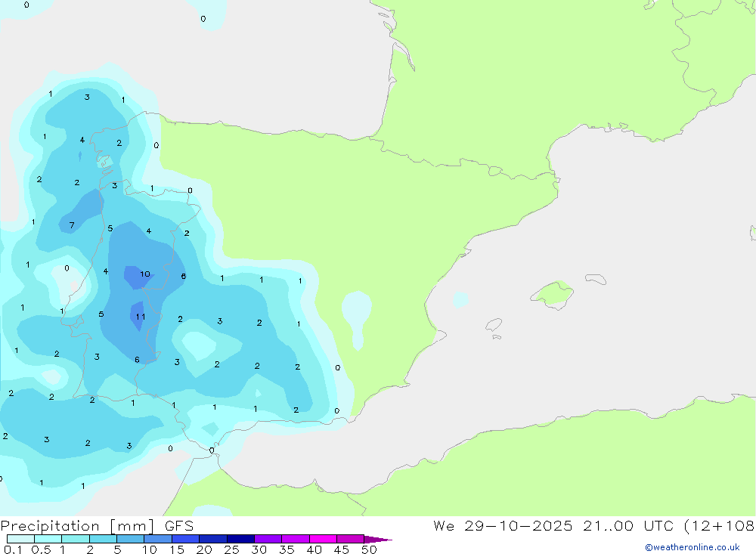Viewport: 756px width, 554px height.
Task: Click the 2–5 mm legend color box
Action: pos(103,539)
